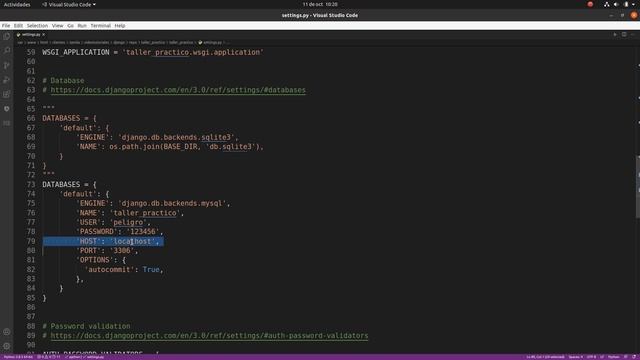Open the Run menu
The width and height of the screenshot is (640, 360).
(x=82, y=26)
